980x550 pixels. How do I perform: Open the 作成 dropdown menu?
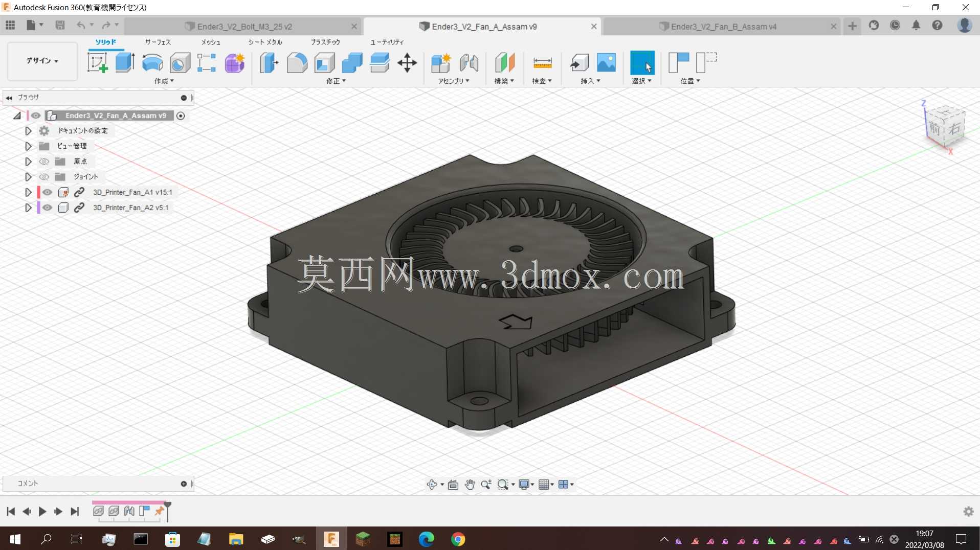pyautogui.click(x=164, y=81)
